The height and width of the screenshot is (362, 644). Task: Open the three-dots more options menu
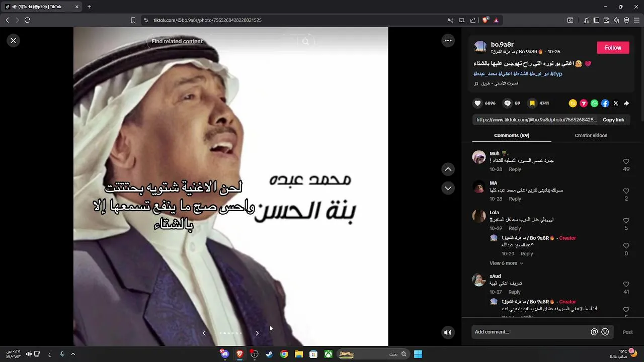(x=448, y=41)
